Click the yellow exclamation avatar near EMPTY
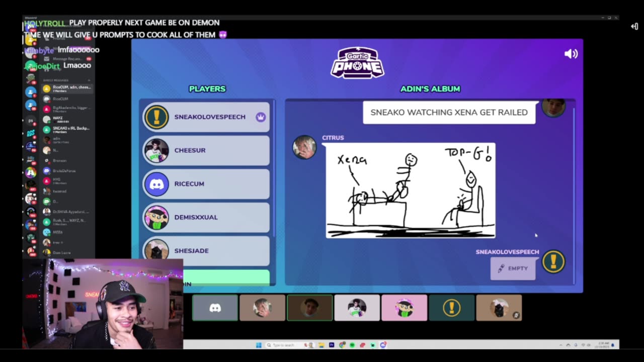The image size is (644, 362). pyautogui.click(x=553, y=261)
